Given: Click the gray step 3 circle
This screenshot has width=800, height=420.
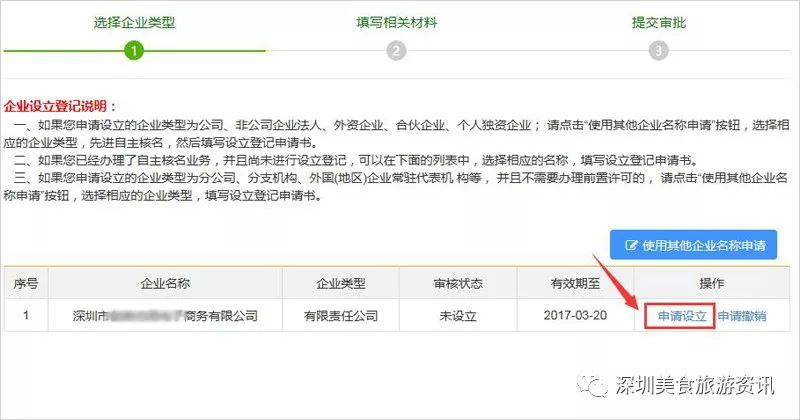Looking at the screenshot, I should coord(658,51).
